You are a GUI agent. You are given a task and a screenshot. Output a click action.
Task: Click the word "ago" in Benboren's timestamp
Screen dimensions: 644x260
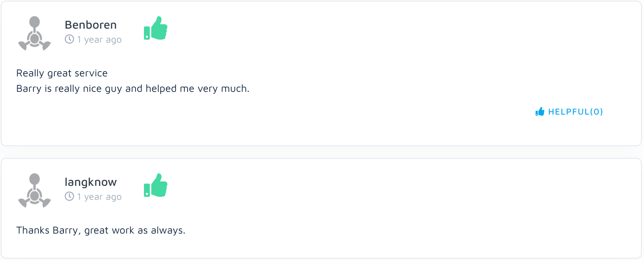coord(113,40)
